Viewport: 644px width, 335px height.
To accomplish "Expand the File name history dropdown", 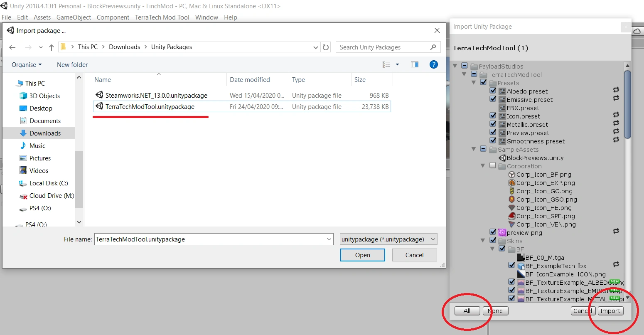I will 329,239.
